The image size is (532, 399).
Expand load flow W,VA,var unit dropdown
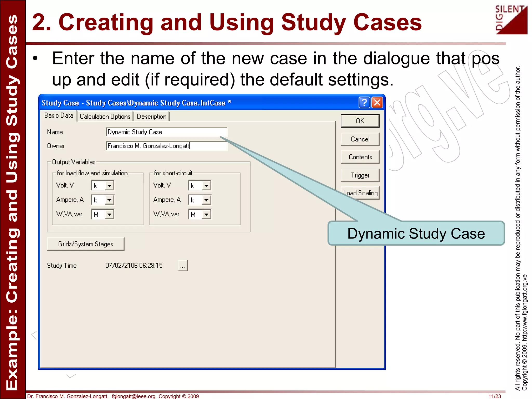109,215
